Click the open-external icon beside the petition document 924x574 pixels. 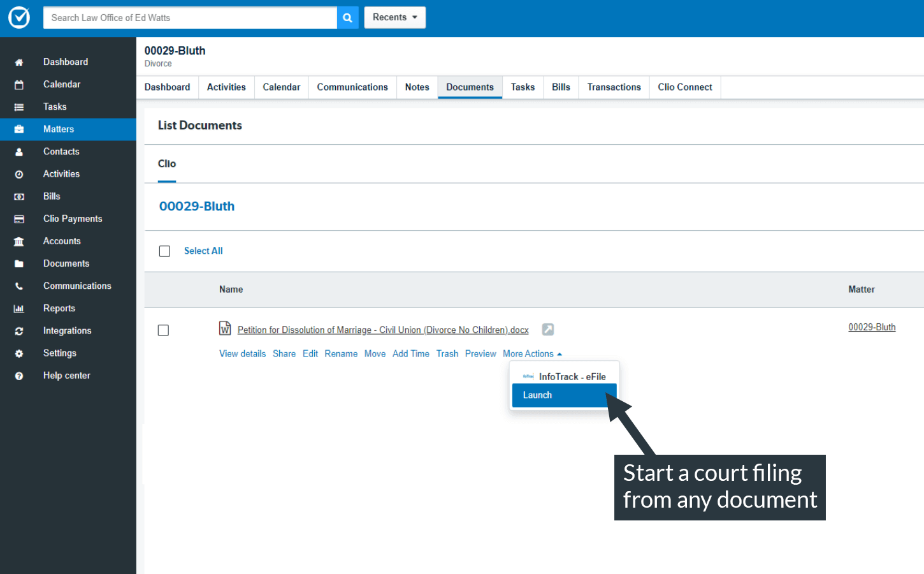(x=547, y=329)
